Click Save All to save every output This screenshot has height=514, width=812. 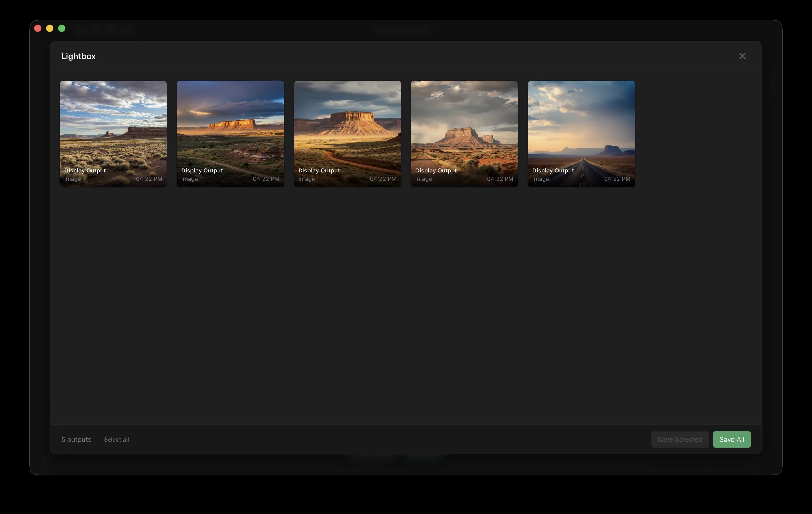click(731, 439)
